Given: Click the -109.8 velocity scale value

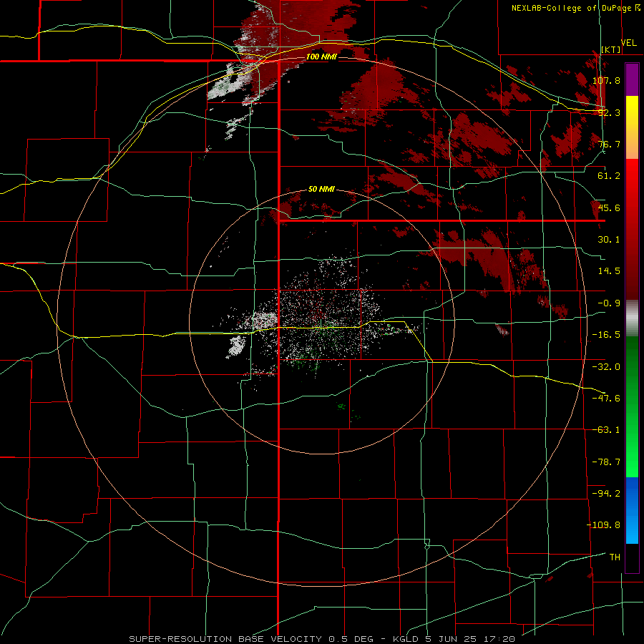Looking at the screenshot, I should [x=603, y=525].
